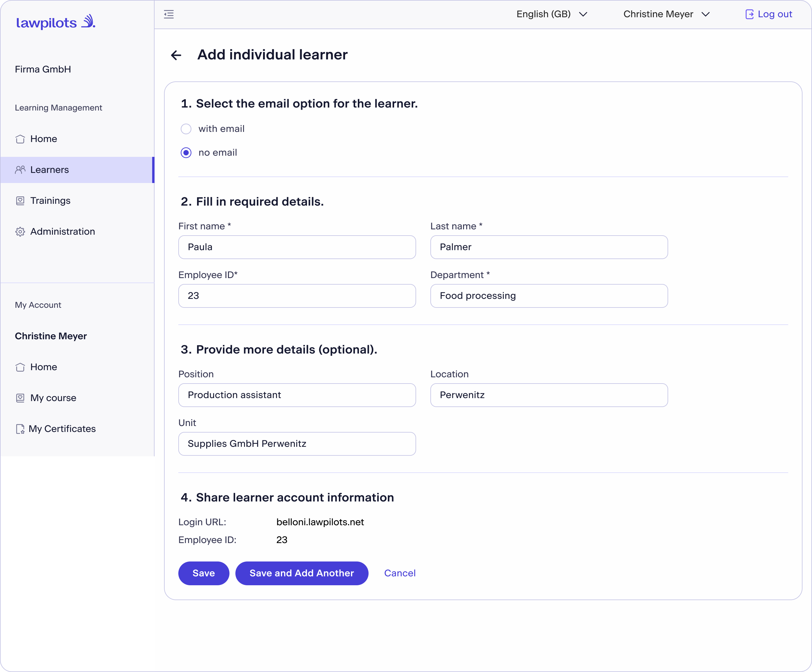Open the Administration section
Viewport: 812px width, 672px height.
pyautogui.click(x=77, y=231)
